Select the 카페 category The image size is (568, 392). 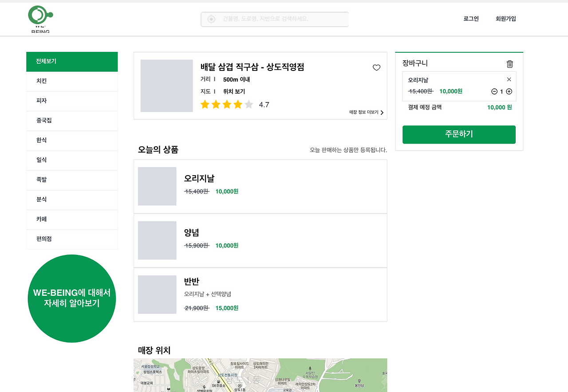[72, 219]
